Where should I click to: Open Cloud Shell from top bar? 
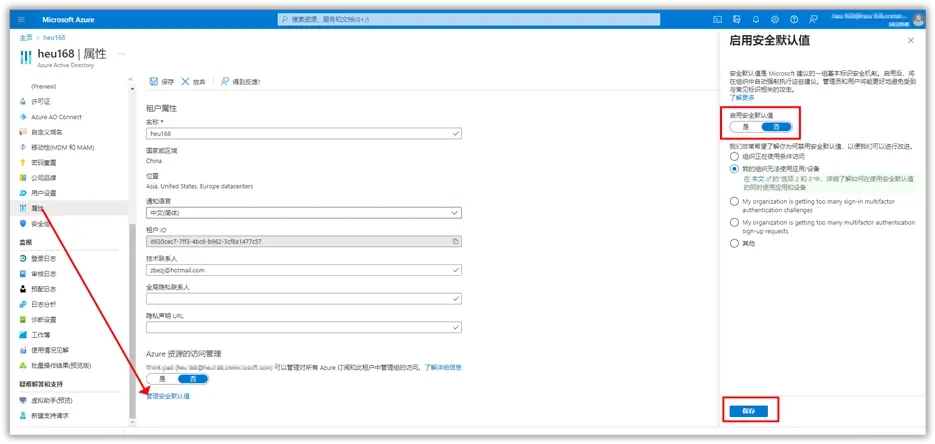point(717,20)
